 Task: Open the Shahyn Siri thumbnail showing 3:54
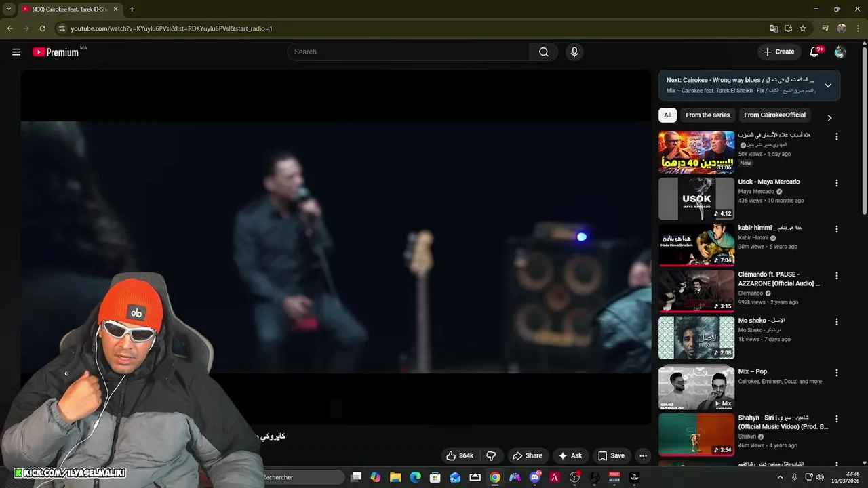[696, 434]
